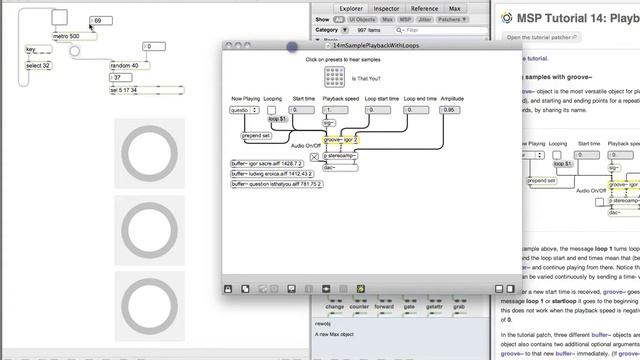Image resolution: width=640 pixels, height=360 pixels.
Task: Click the number box showing 37
Action: 121,77
